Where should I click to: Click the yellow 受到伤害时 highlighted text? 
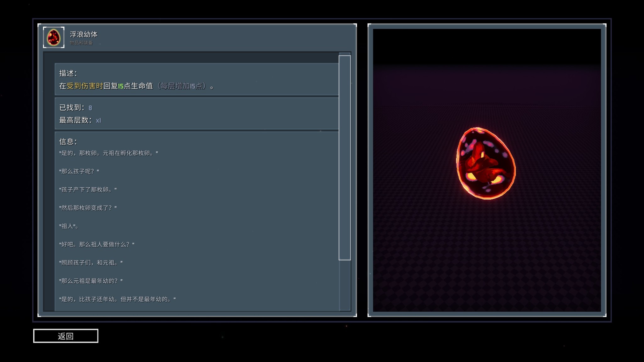tap(85, 86)
